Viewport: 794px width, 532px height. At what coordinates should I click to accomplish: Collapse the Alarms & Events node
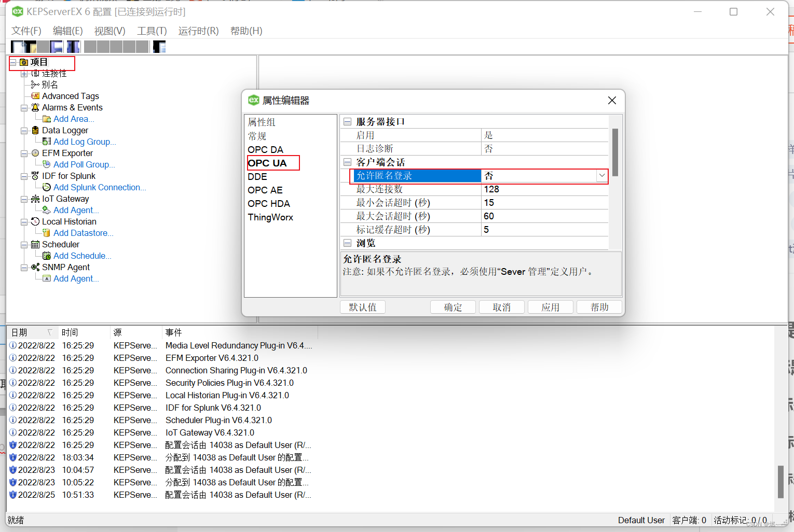[x=24, y=108]
